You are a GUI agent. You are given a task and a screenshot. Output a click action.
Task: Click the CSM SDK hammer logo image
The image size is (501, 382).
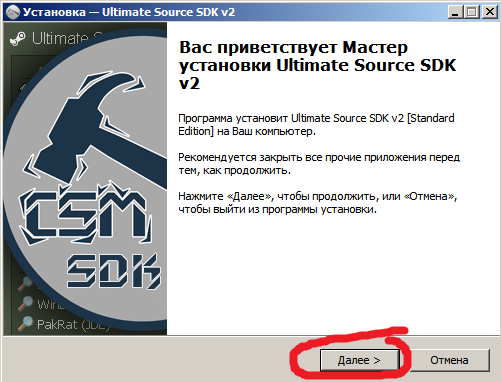85,179
